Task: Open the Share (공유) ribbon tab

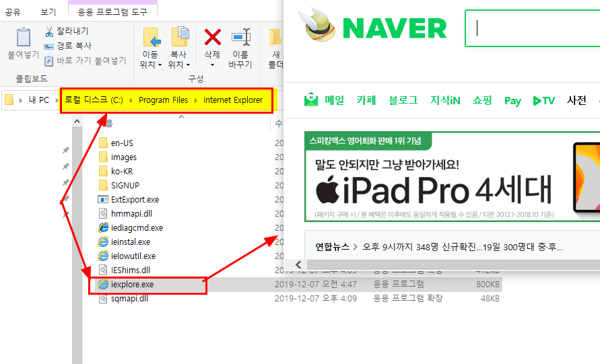Action: pos(12,12)
